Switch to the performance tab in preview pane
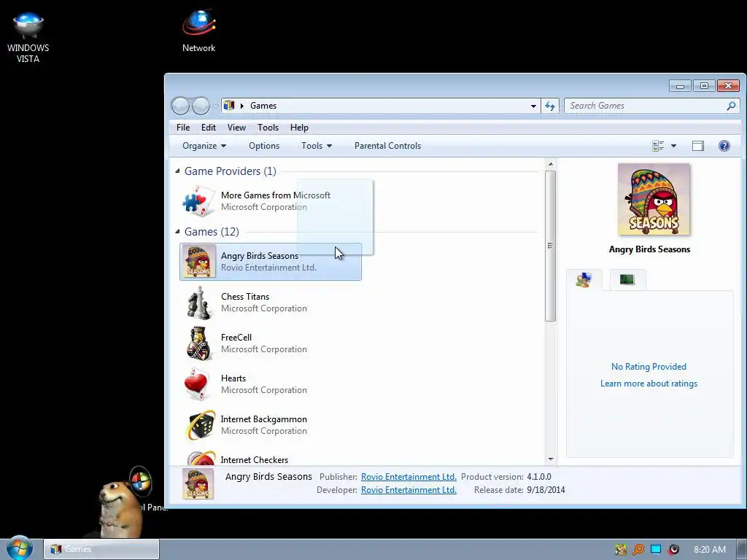The height and width of the screenshot is (560, 747). pyautogui.click(x=627, y=280)
